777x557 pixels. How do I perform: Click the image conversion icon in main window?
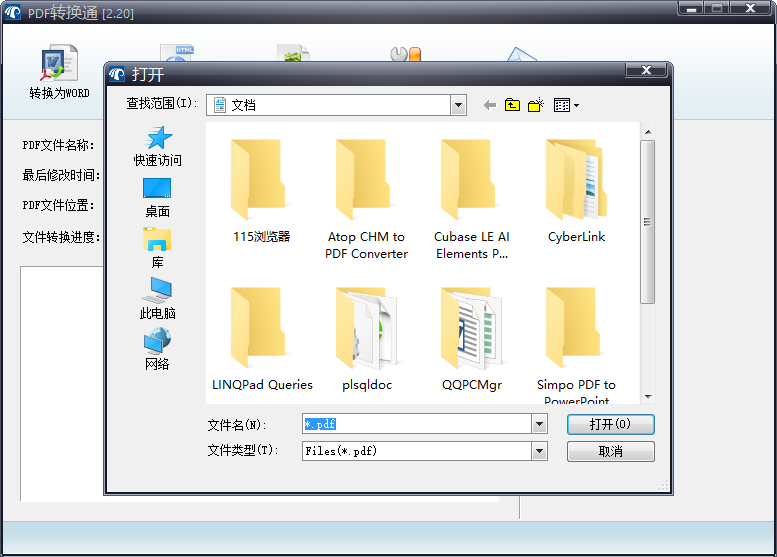pyautogui.click(x=293, y=53)
